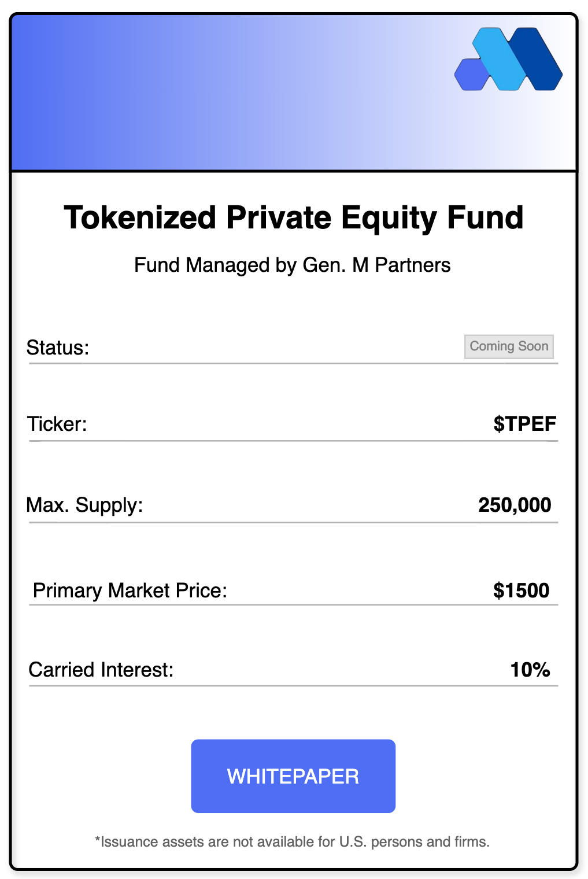Click the divider line under the Status row

click(293, 364)
